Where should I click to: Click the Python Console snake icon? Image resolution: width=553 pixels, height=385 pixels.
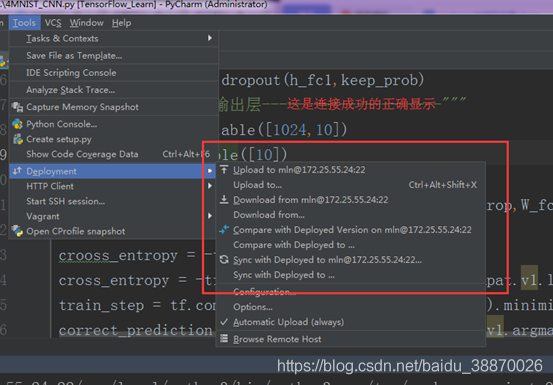click(x=17, y=124)
